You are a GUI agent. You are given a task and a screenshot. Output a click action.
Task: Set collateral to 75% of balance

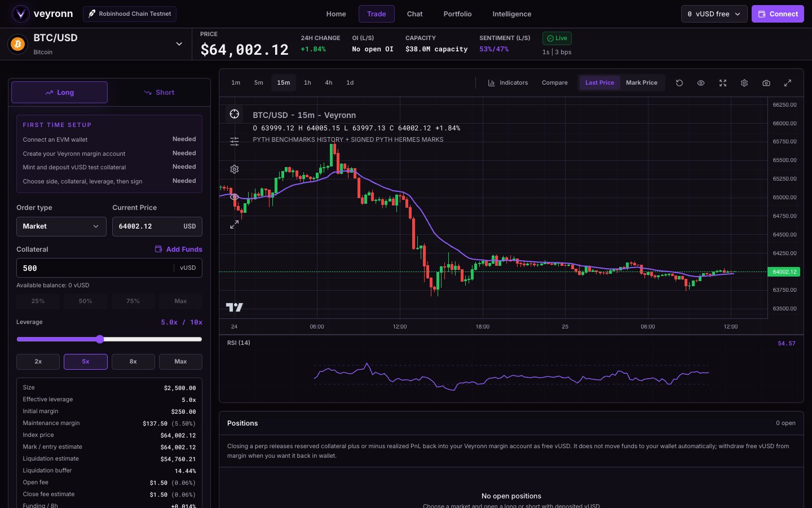click(x=133, y=301)
